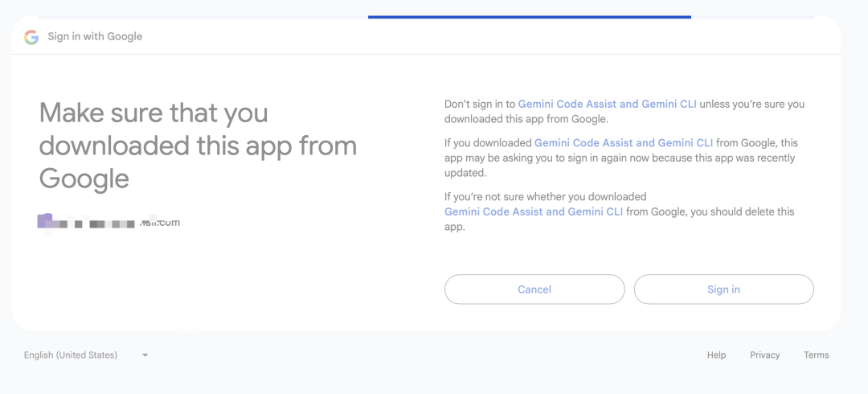Click the Cancel button
The width and height of the screenshot is (868, 394).
[534, 289]
